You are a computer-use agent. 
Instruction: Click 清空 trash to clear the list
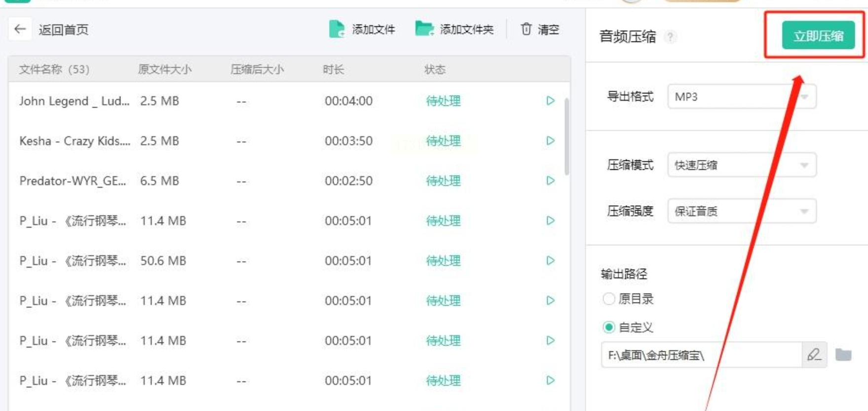click(x=540, y=29)
